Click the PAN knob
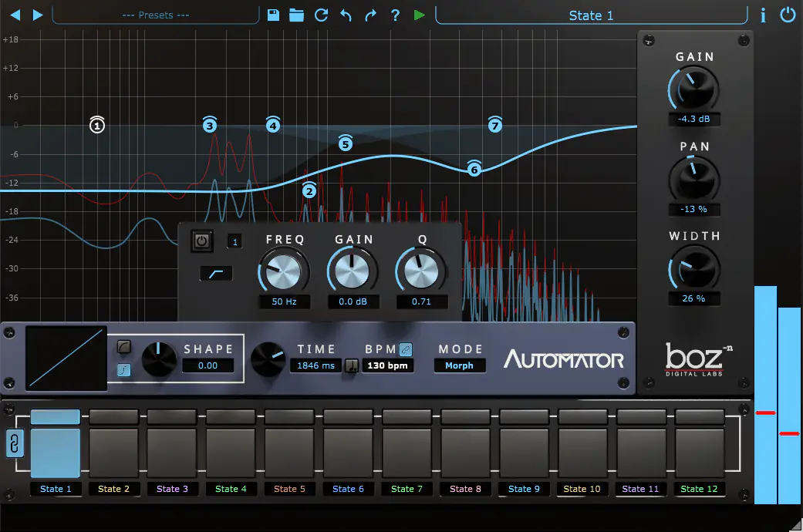 point(694,179)
